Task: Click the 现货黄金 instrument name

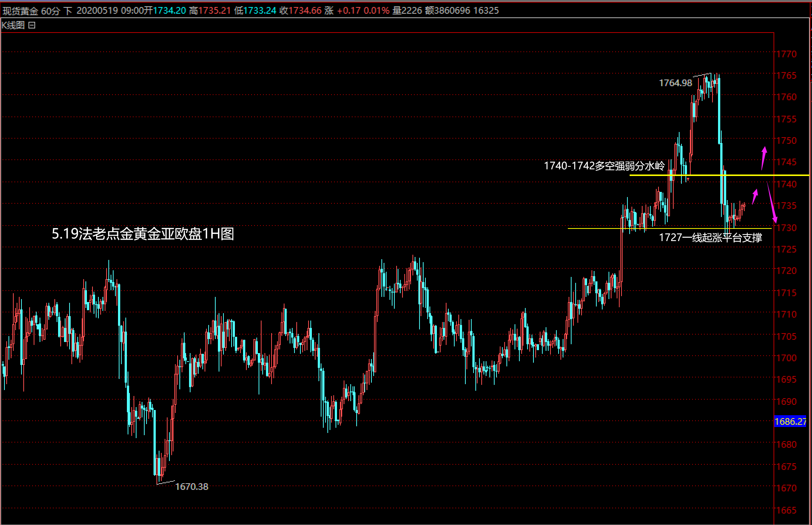Action: click(20, 11)
